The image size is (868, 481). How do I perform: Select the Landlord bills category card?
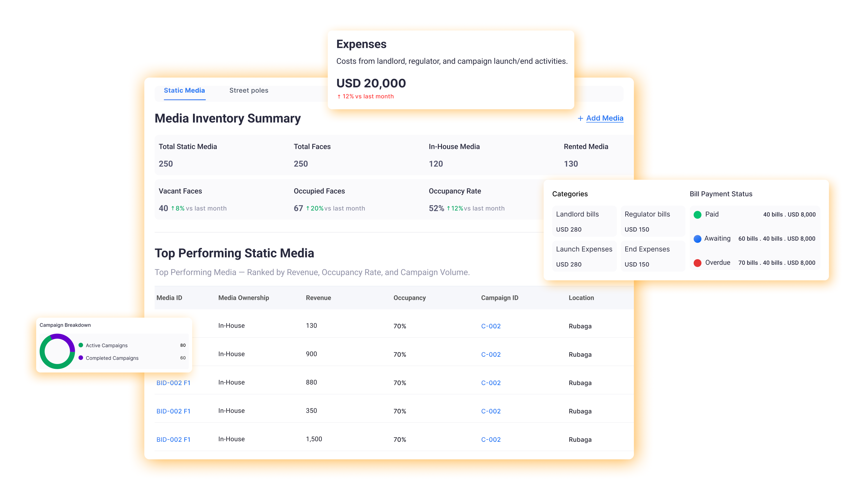tap(584, 222)
